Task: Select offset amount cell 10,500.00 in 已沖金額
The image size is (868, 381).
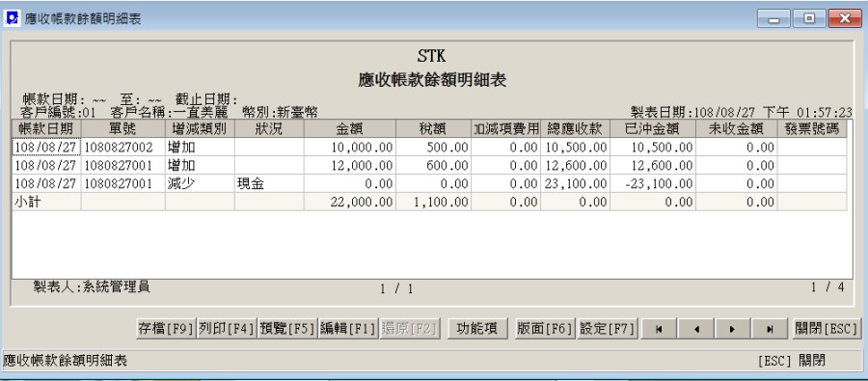Action: point(652,147)
